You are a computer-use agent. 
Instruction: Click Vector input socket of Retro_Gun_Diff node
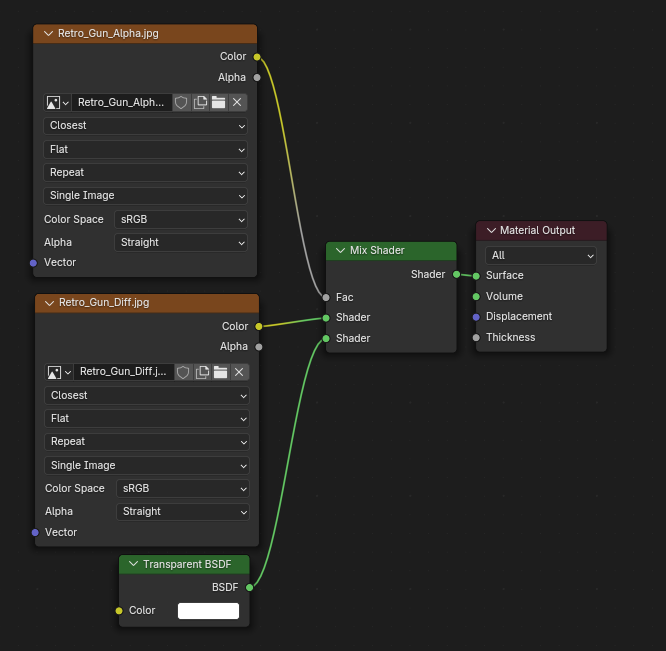pos(35,533)
